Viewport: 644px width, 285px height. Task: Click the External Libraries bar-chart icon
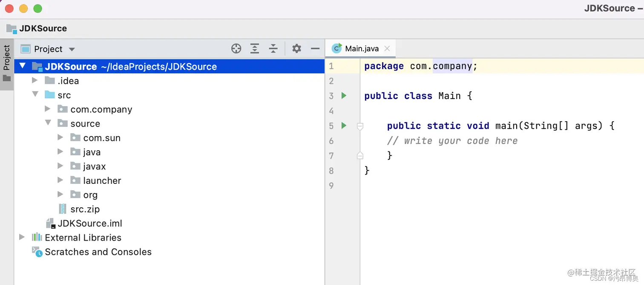[37, 237]
